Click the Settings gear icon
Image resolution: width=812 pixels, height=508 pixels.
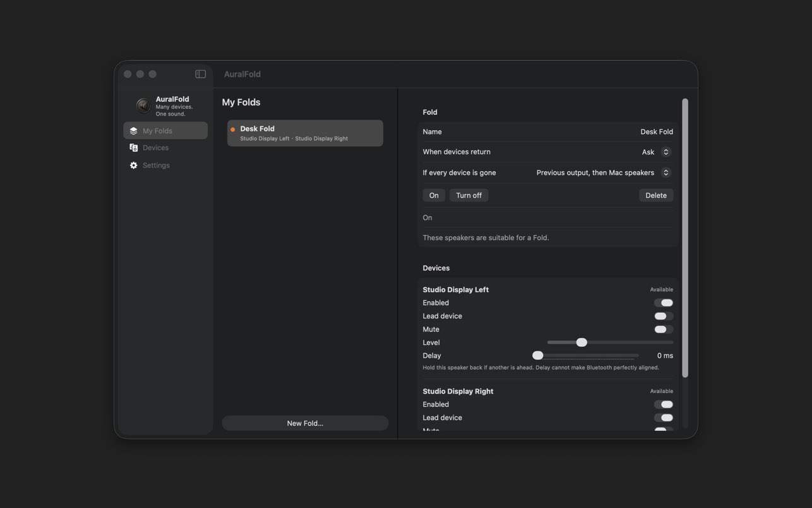133,166
